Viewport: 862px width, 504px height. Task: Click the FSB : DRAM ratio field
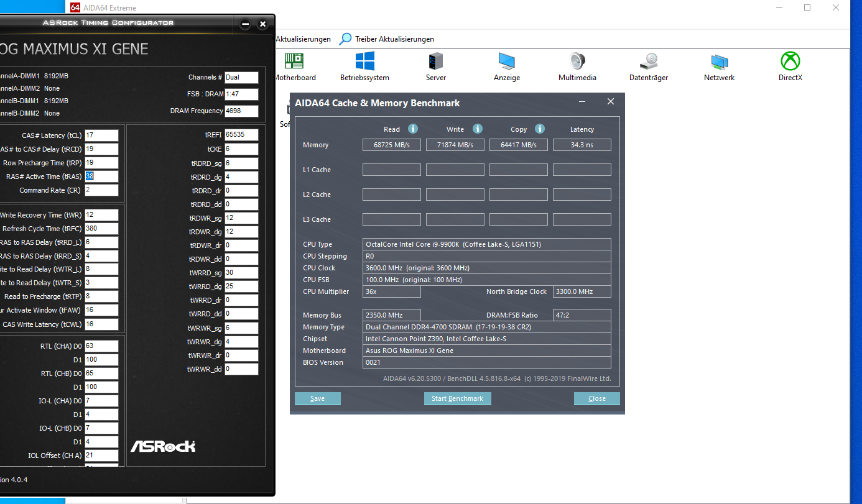tap(241, 94)
